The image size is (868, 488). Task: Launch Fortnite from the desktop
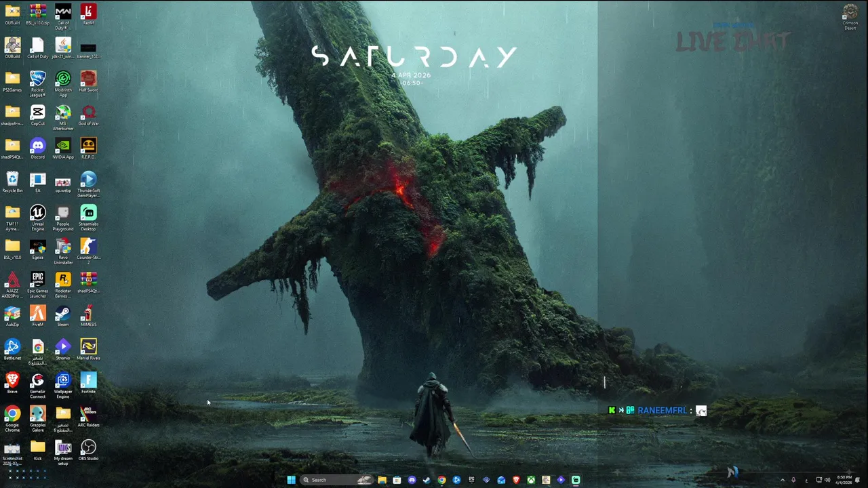point(88,384)
